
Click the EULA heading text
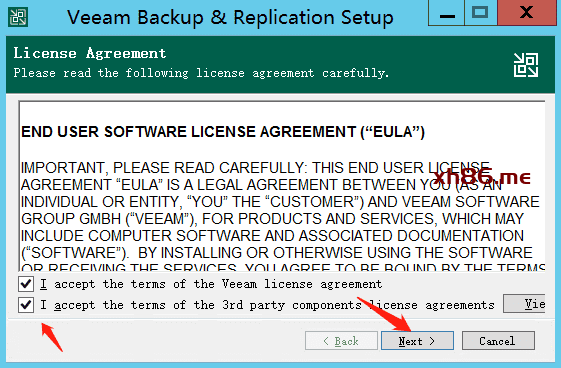coord(223,132)
